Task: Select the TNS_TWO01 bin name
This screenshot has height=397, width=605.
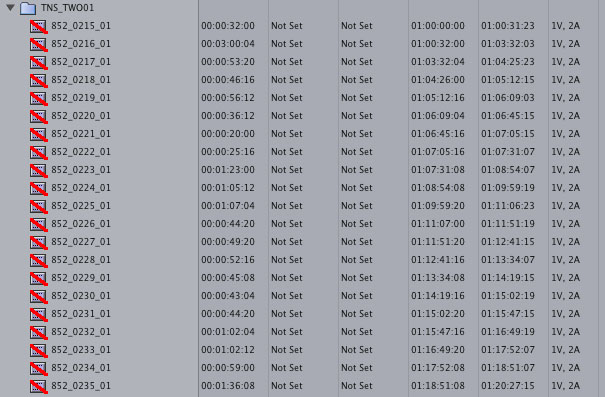Action: click(x=68, y=8)
